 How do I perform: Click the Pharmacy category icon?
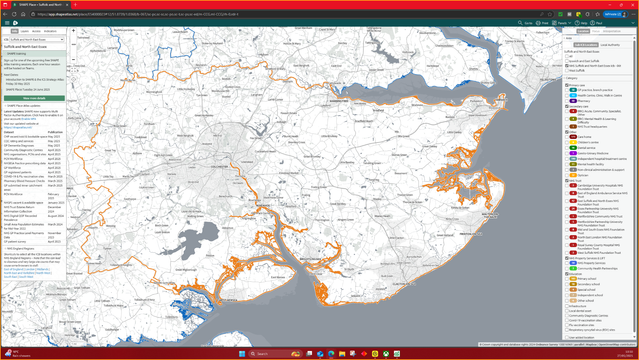click(573, 101)
